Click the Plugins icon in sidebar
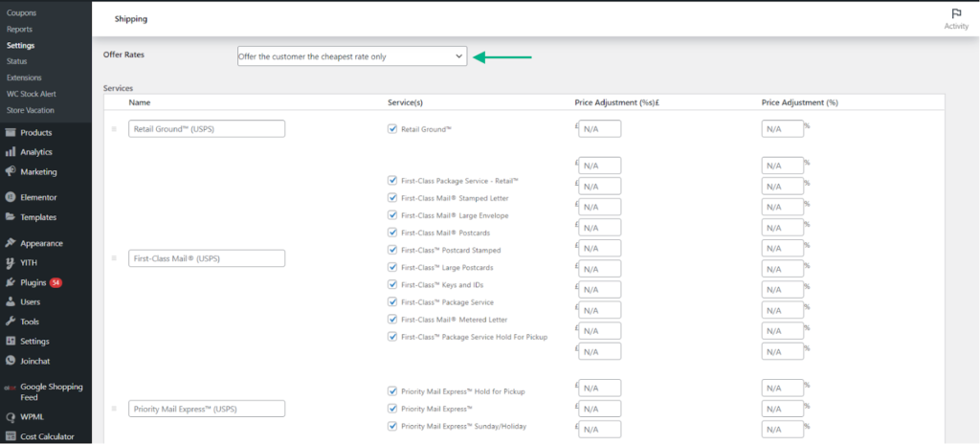 [11, 282]
